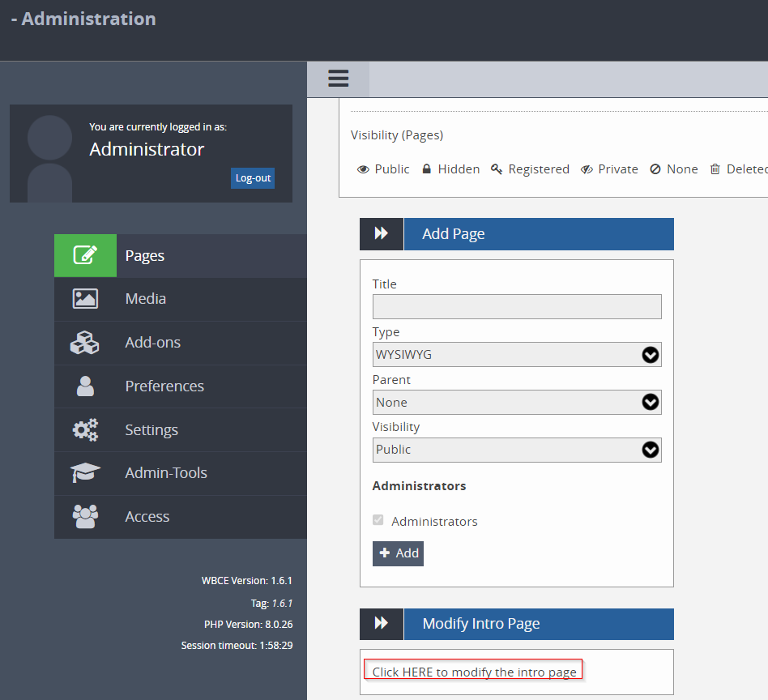
Task: Click the bold Administrators group heading
Action: point(419,486)
